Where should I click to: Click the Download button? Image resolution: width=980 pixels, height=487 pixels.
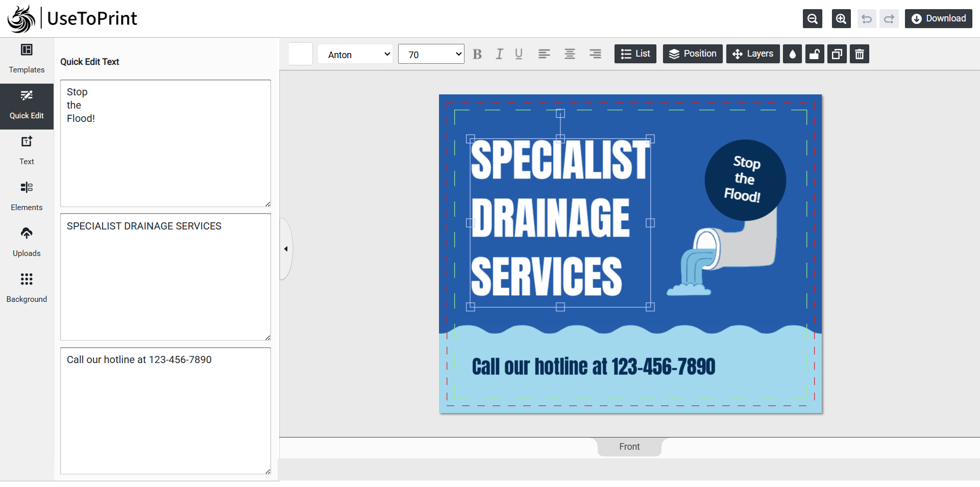938,19
